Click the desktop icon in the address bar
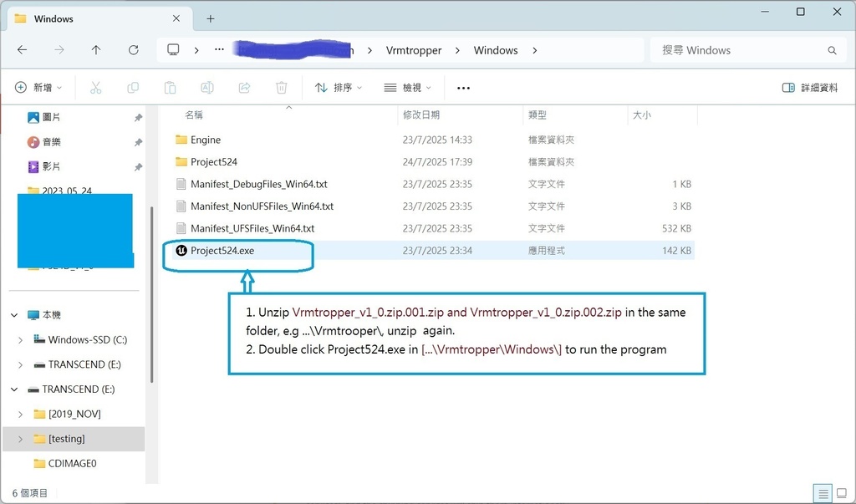The height and width of the screenshot is (504, 856). 173,49
